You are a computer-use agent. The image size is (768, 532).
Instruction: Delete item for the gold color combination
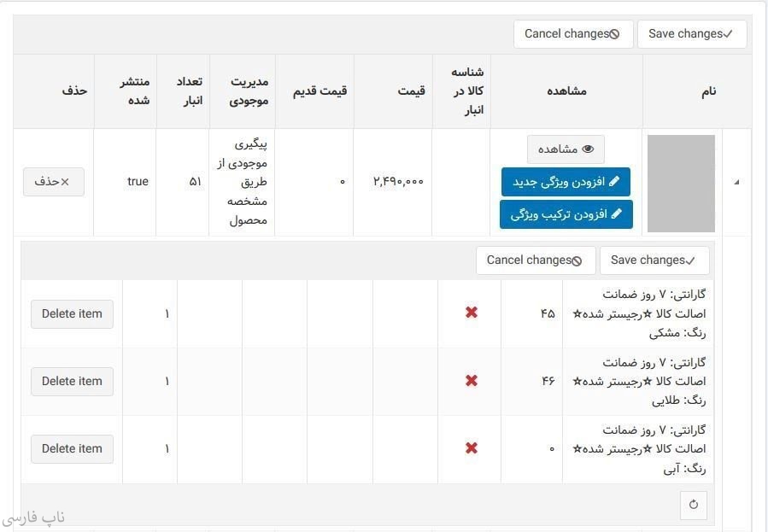(x=72, y=381)
